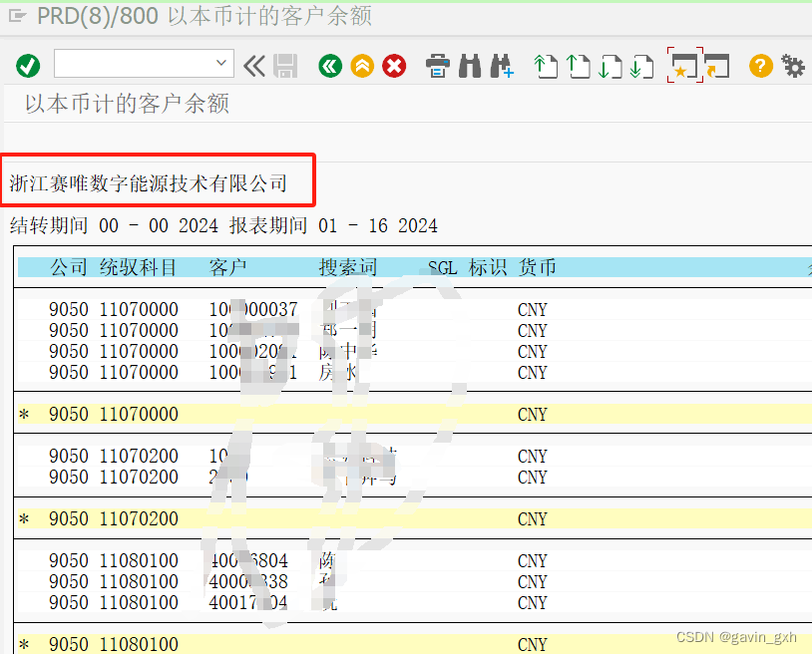This screenshot has height=654, width=812.
Task: Click the Print icon
Action: [438, 66]
